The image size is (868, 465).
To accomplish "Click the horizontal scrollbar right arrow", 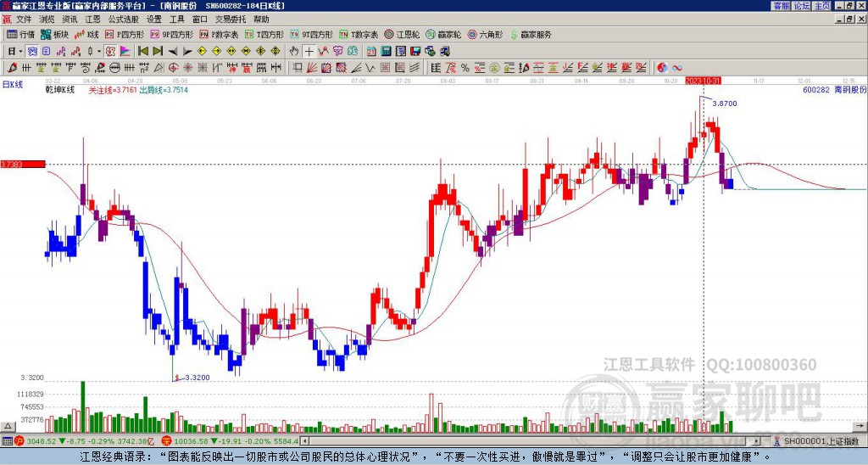I will point(757,441).
